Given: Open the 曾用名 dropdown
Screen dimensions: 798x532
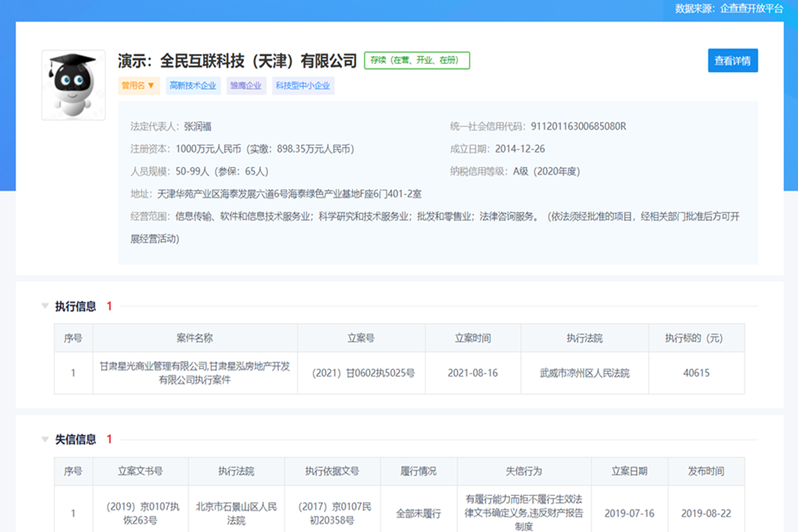Looking at the screenshot, I should (x=139, y=85).
